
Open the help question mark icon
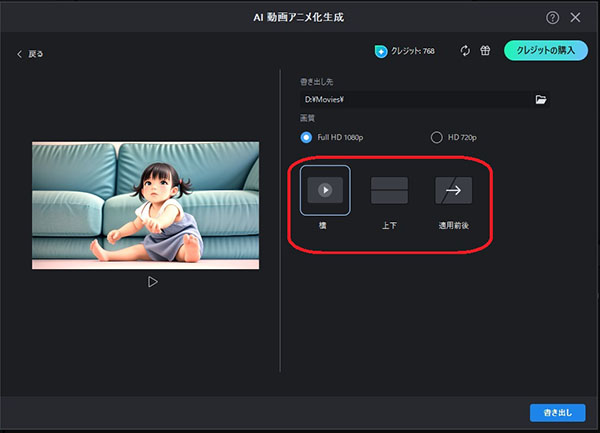click(552, 18)
